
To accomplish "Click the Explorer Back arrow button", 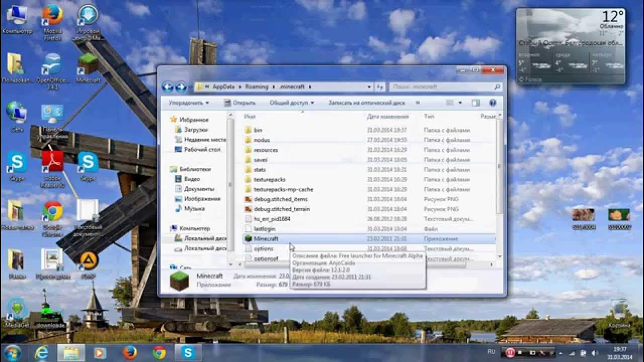I will [x=168, y=87].
